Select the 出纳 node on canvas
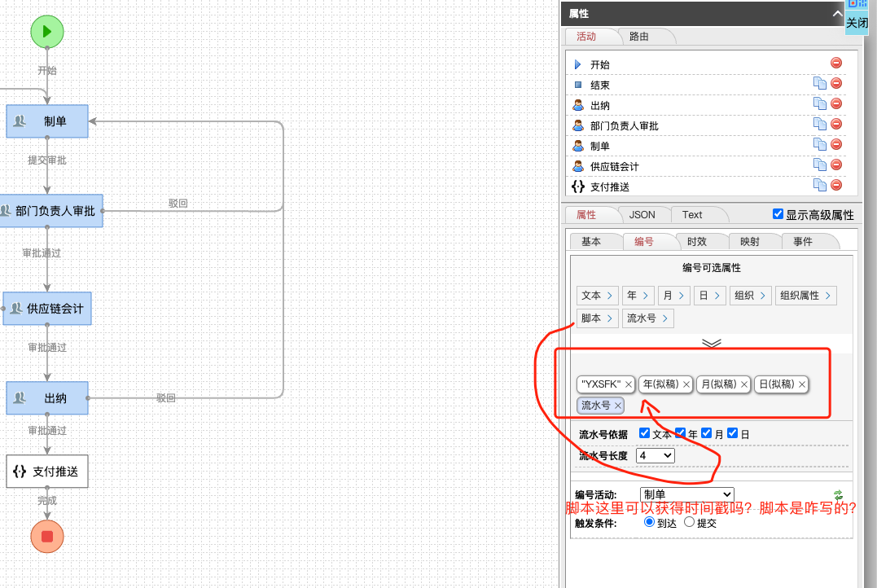 click(x=47, y=397)
